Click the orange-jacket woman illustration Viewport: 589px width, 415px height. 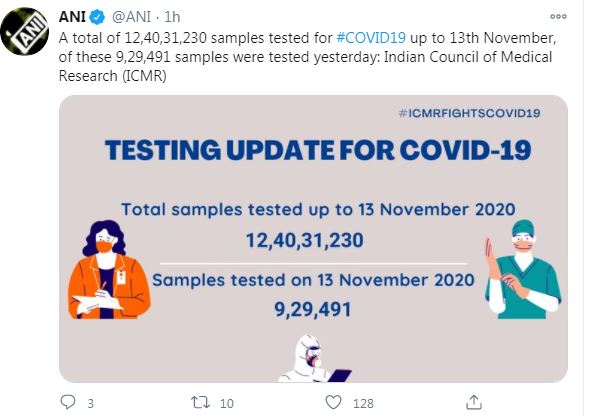[109, 270]
